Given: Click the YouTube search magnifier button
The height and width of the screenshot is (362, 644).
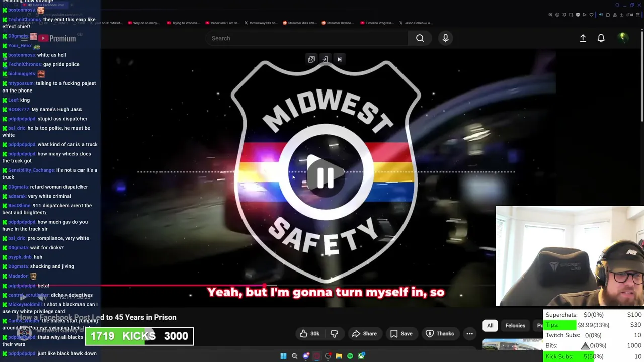Looking at the screenshot, I should pos(420,38).
